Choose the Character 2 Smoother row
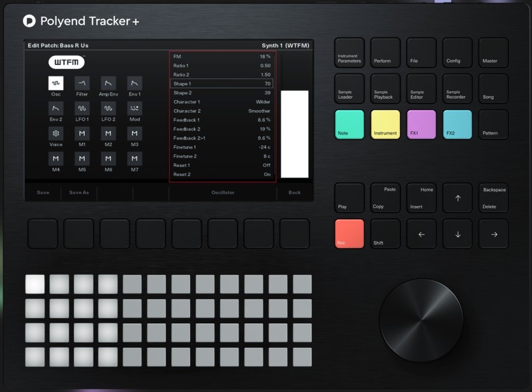Viewport: 532px width, 392px height. tap(222, 111)
